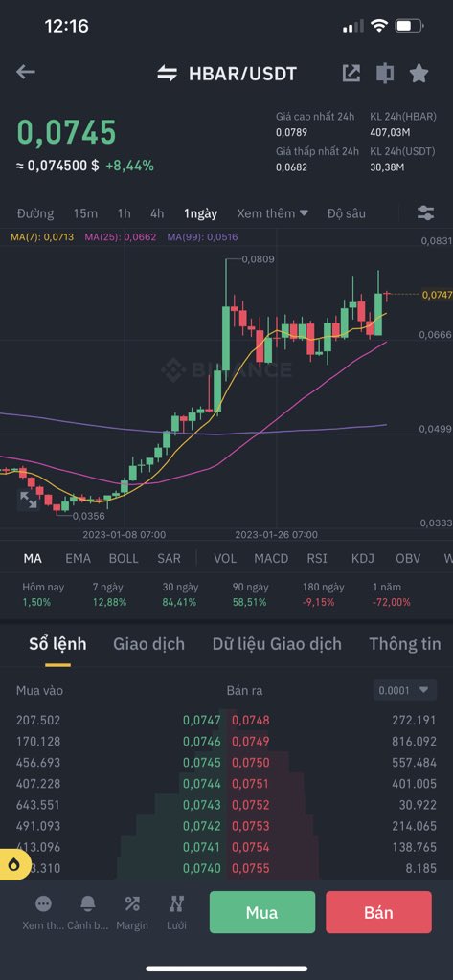Viewport: 453px width, 980px height.
Task: Open the Xem thêm more menu icon
Action: click(x=43, y=903)
